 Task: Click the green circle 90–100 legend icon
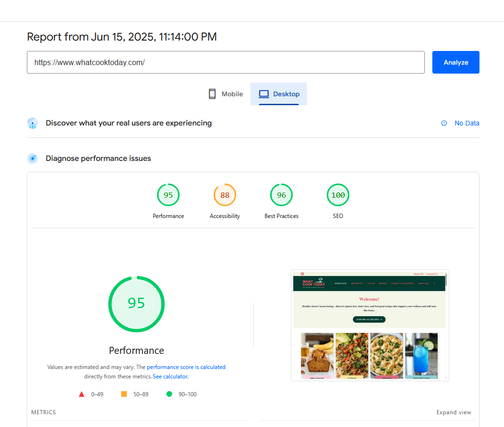(x=169, y=394)
